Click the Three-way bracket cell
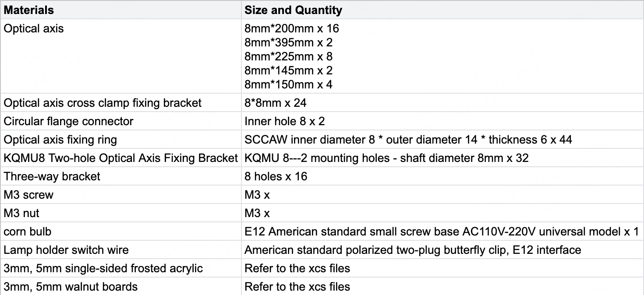This screenshot has width=644, height=295. coord(52,176)
